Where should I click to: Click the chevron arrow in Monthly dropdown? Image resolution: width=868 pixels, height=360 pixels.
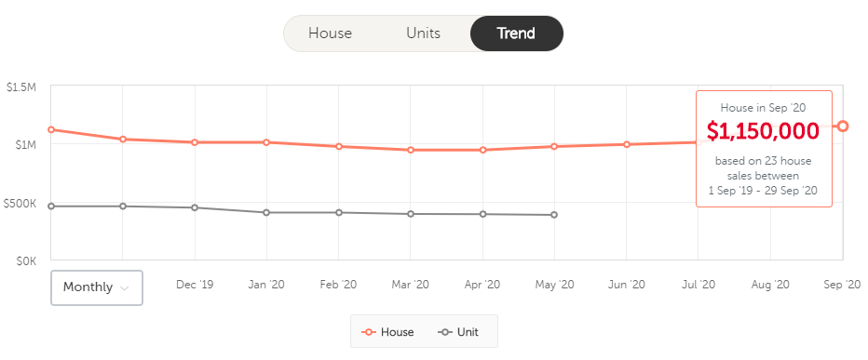click(125, 288)
